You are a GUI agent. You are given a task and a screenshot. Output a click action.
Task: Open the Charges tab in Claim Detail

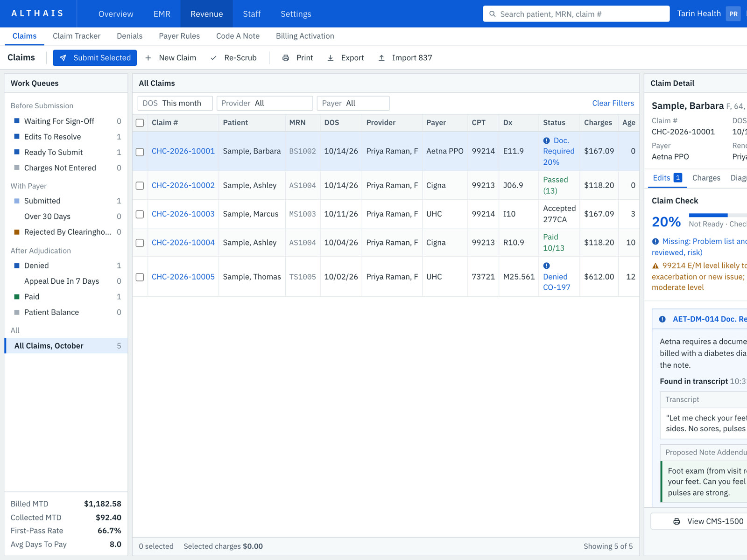[706, 178]
